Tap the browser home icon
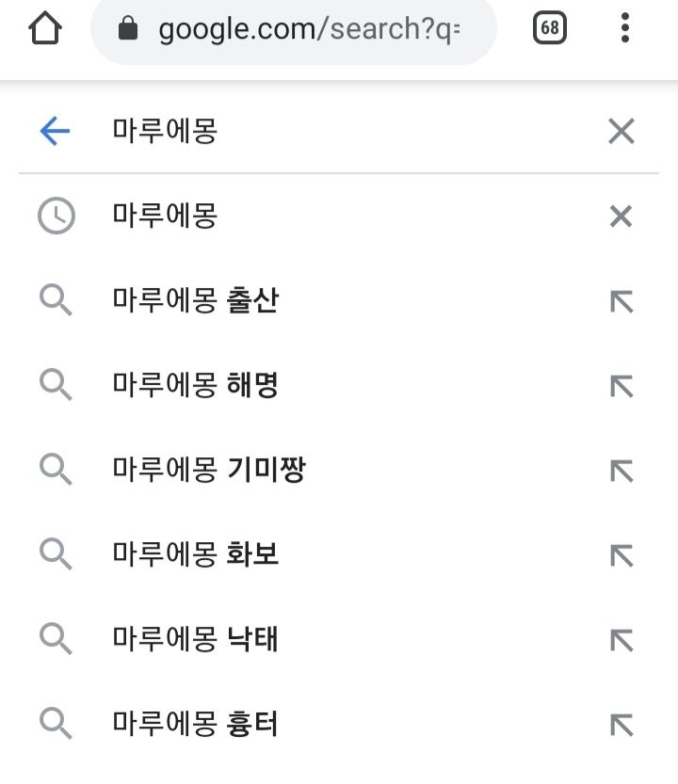678x784 pixels. click(45, 28)
